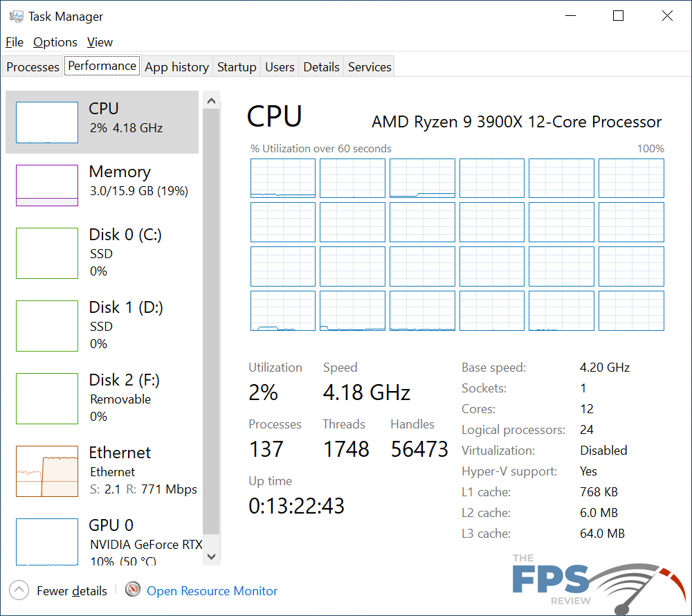
Task: Click the bottom-left logical processor graph
Action: point(283,311)
